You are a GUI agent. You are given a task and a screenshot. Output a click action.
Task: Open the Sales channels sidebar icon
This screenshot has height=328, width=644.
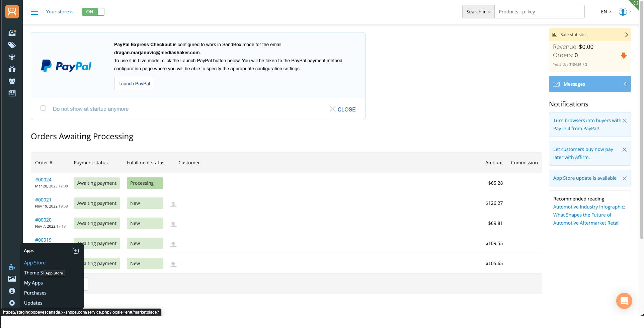click(x=12, y=57)
